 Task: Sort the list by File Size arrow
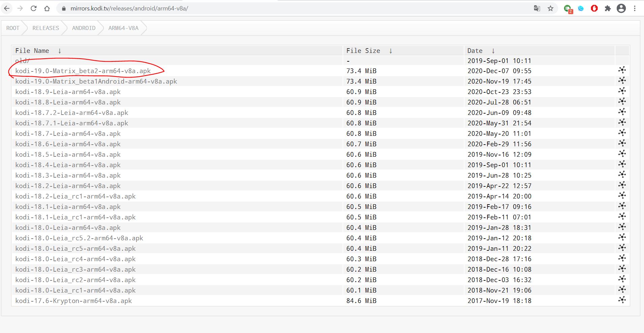click(x=391, y=51)
